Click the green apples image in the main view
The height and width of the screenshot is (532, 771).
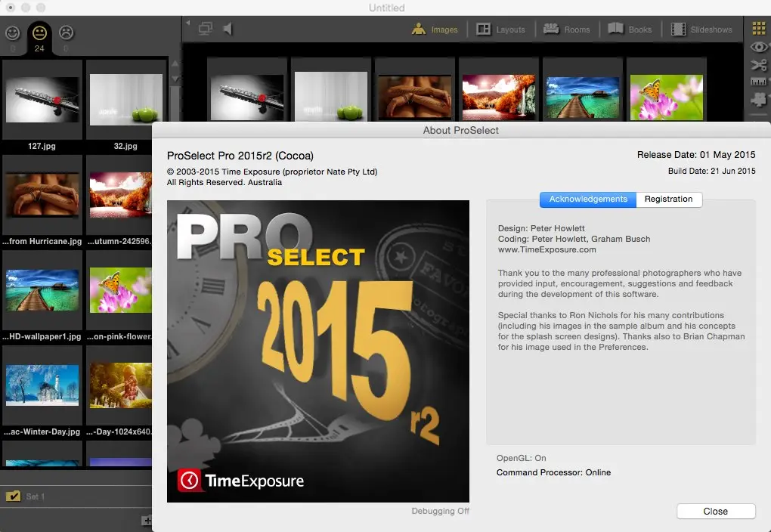(x=331, y=97)
